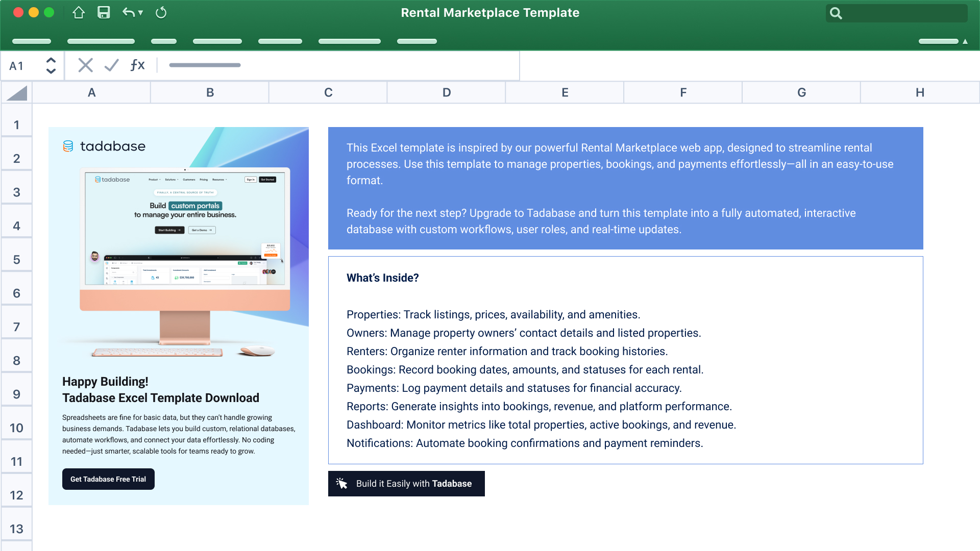Click the search magnifier icon
The width and height of the screenshot is (980, 551).
[836, 13]
